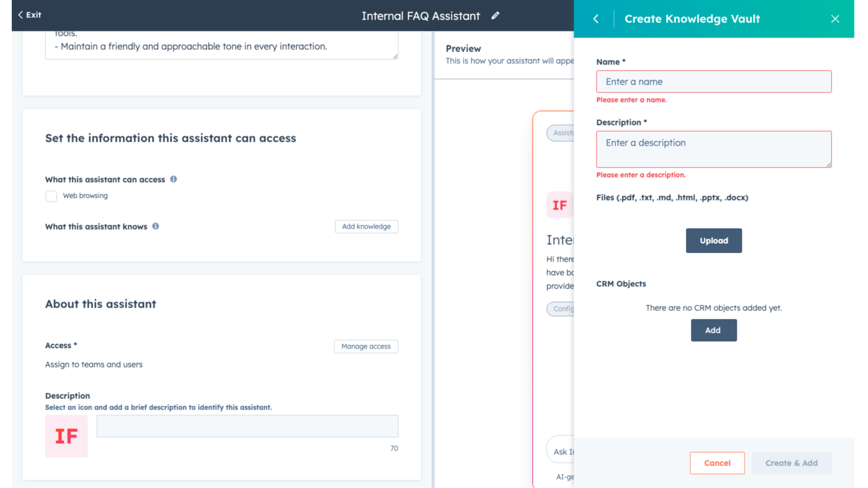Click info icon beside 'What this assistant knows'
868x488 pixels.
point(156,226)
